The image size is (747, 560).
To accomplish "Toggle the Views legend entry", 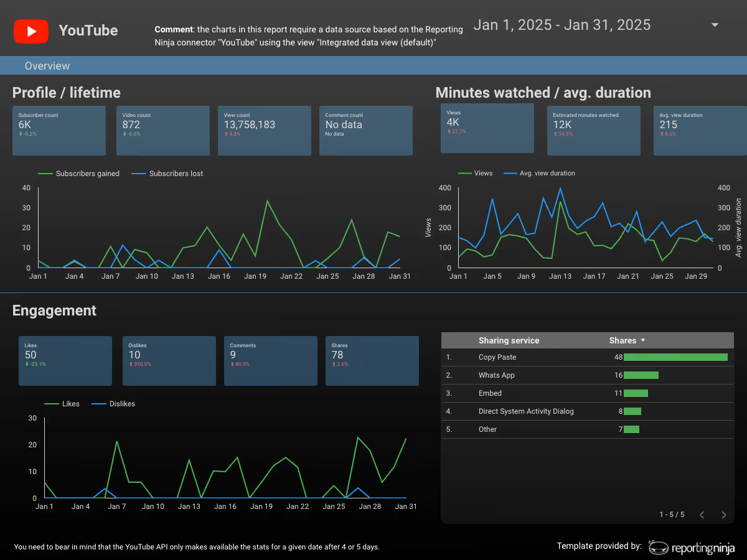I will tap(475, 173).
